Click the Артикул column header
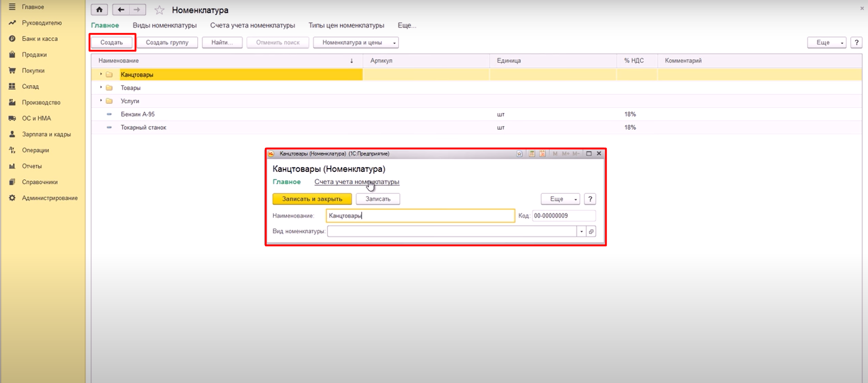Screen dimensions: 868x383 (x=426, y=60)
